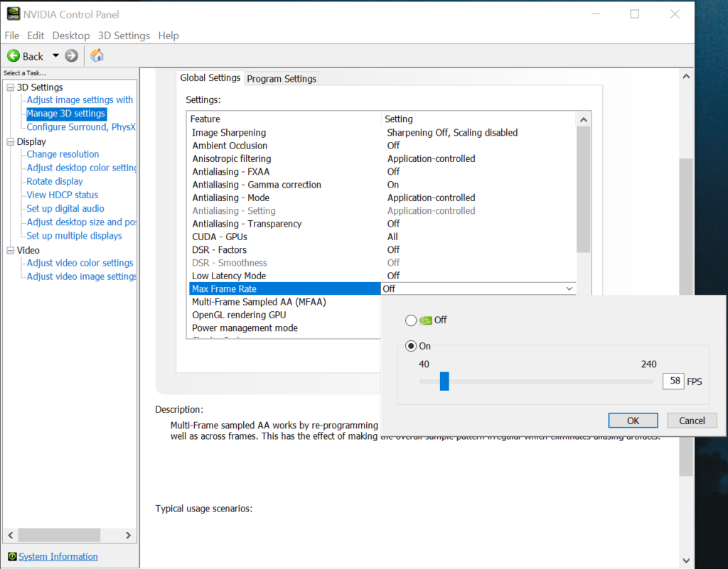Click the forward navigation arrow icon
This screenshot has width=728, height=569.
70,55
